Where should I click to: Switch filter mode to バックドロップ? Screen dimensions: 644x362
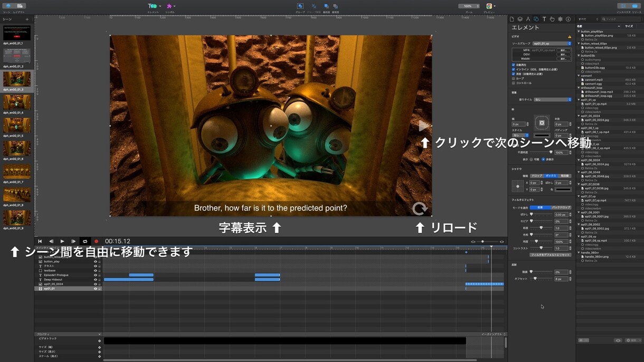(561, 207)
